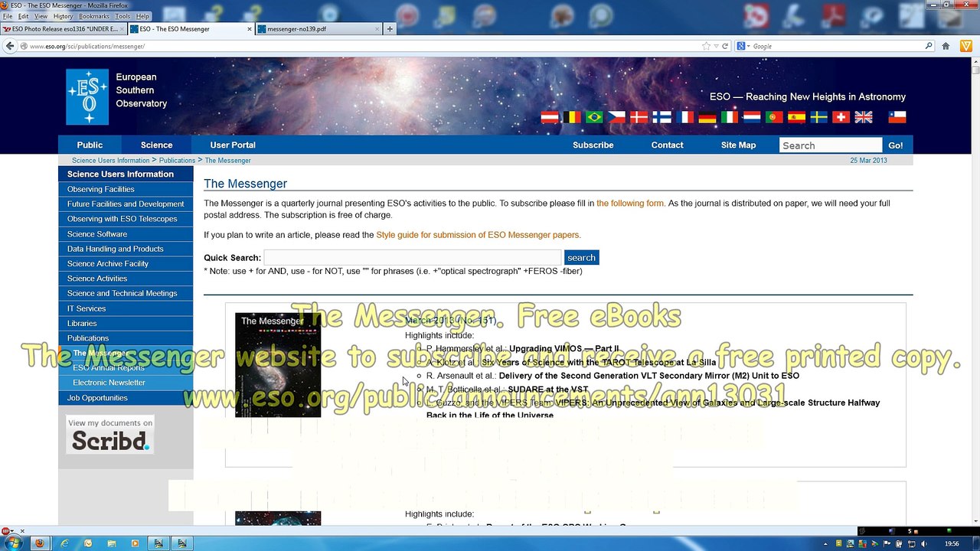The image size is (980, 551).
Task: Select the Swedish flag language icon
Action: 819,117
